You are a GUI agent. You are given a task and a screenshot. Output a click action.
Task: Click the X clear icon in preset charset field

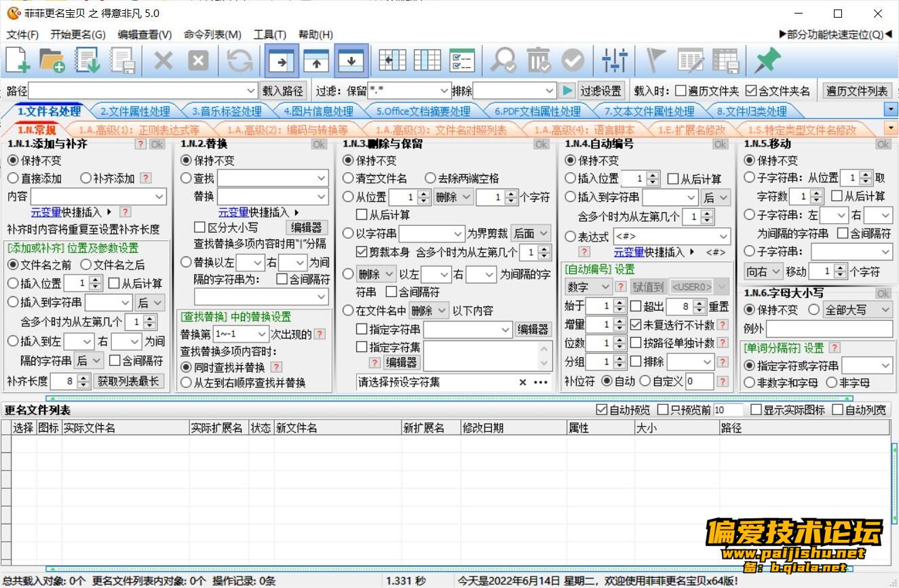(522, 382)
